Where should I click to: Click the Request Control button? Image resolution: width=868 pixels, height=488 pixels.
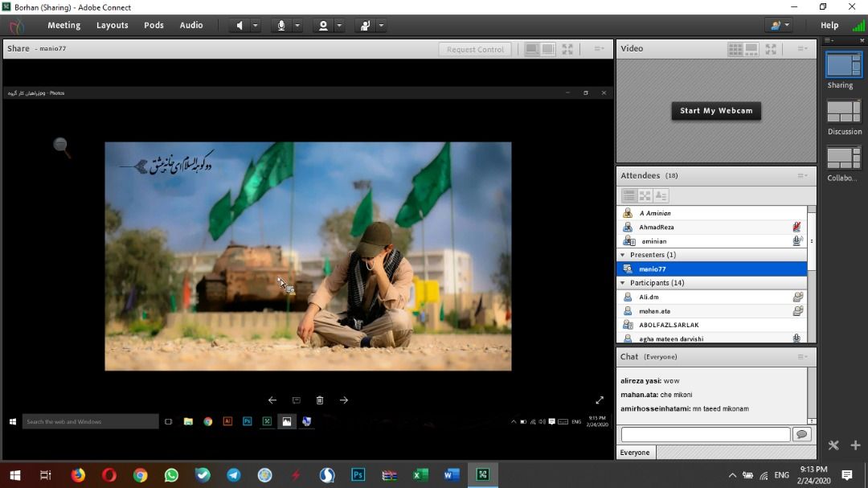[475, 49]
